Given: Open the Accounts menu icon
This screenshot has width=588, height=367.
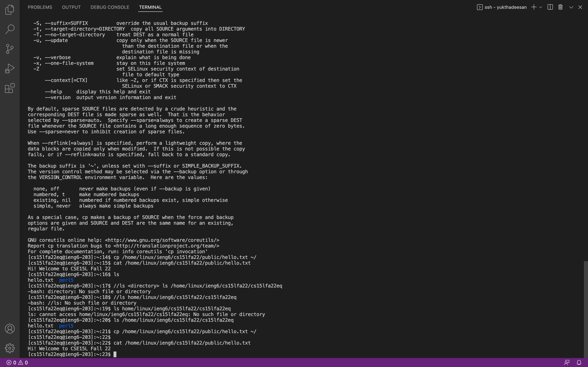Looking at the screenshot, I should tap(10, 329).
